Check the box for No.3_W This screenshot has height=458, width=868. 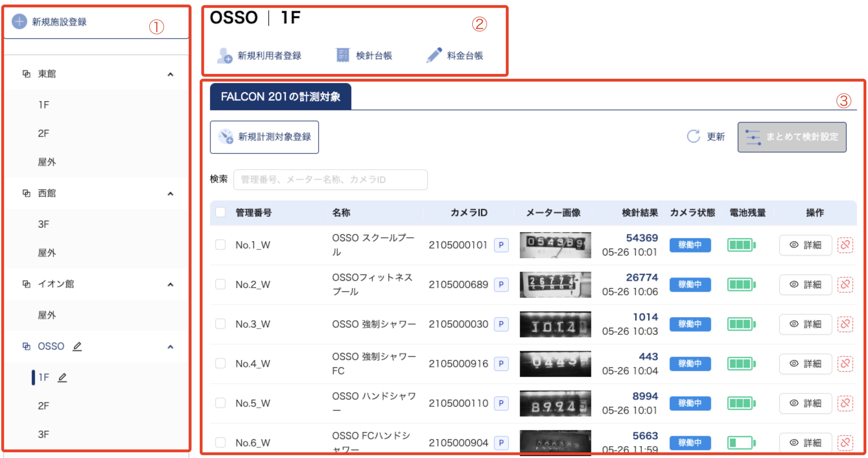(x=220, y=324)
